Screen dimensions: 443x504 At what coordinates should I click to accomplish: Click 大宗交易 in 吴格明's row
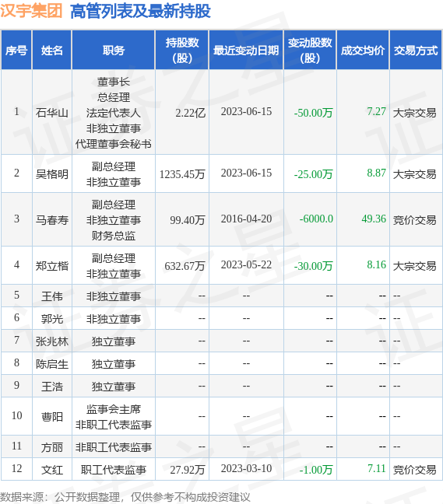tap(415, 174)
